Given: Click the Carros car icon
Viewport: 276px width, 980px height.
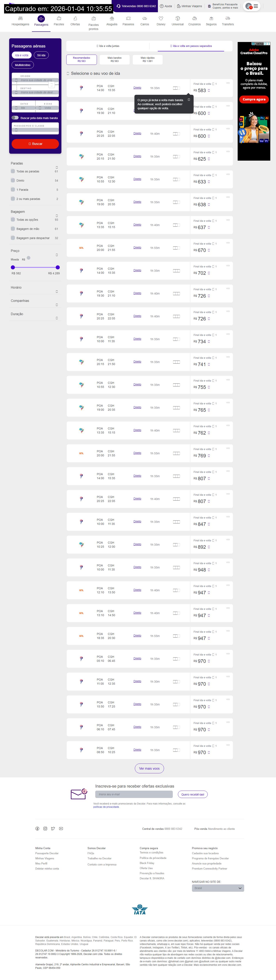Looking at the screenshot, I should click(145, 18).
